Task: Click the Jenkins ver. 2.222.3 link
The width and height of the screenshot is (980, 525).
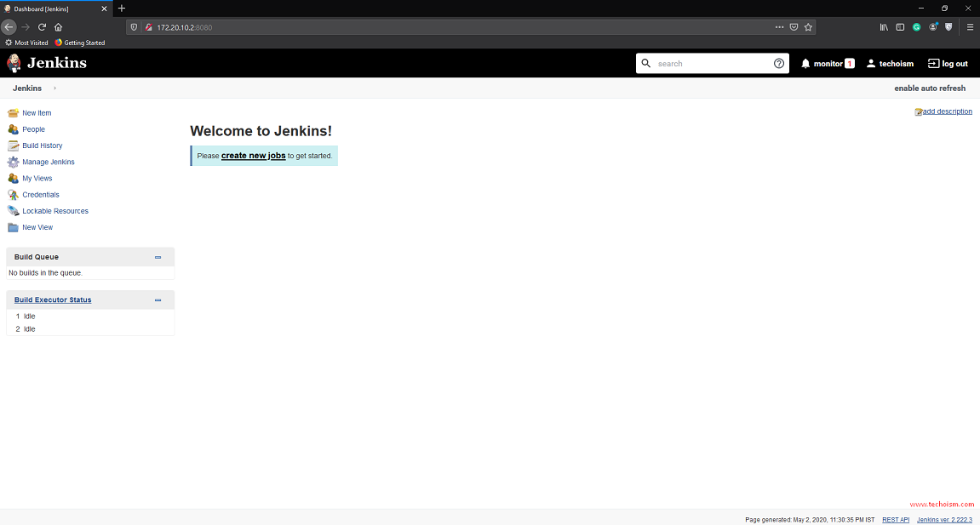Action: point(944,519)
